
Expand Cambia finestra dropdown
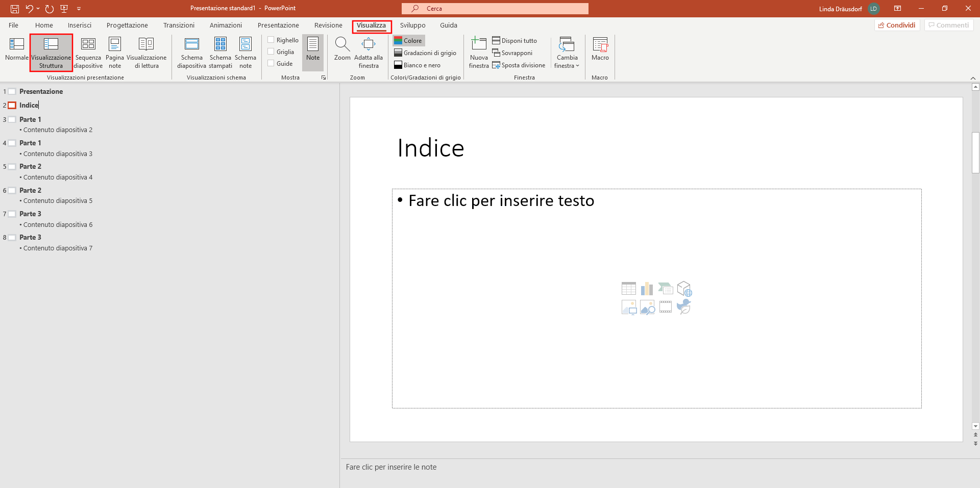tap(567, 53)
